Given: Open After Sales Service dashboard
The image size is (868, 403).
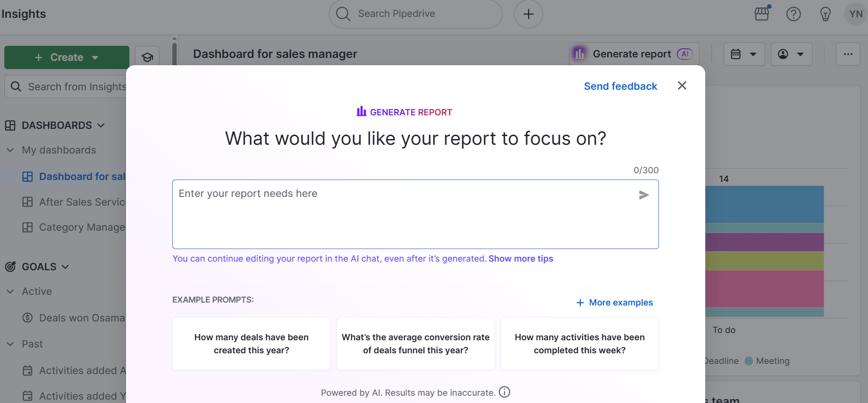Looking at the screenshot, I should pos(74,202).
